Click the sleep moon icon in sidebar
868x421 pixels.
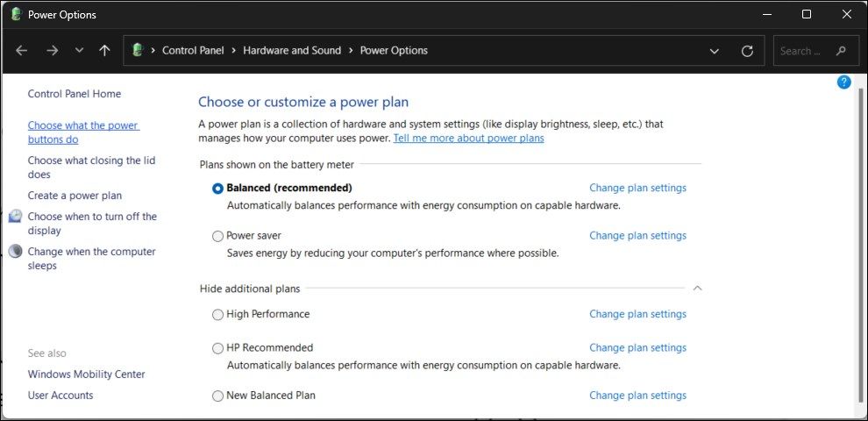pos(15,252)
